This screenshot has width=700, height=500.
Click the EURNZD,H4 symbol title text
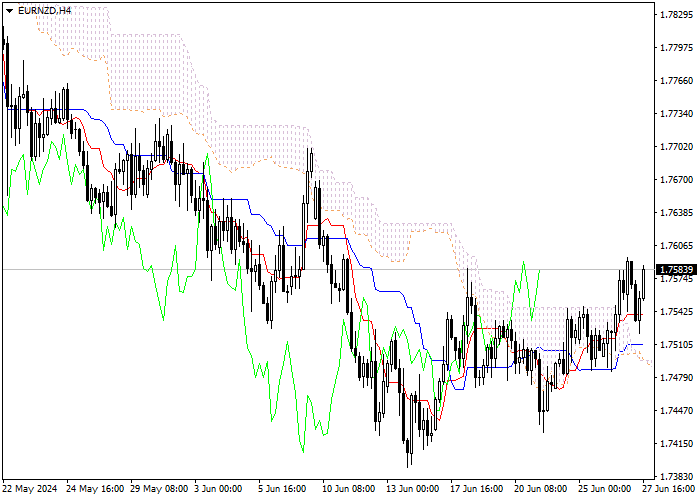(x=45, y=10)
